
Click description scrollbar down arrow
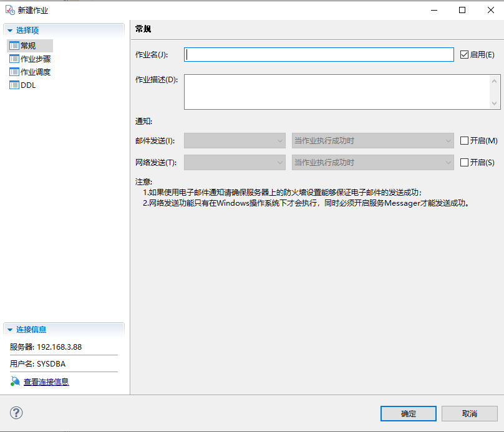pos(495,103)
